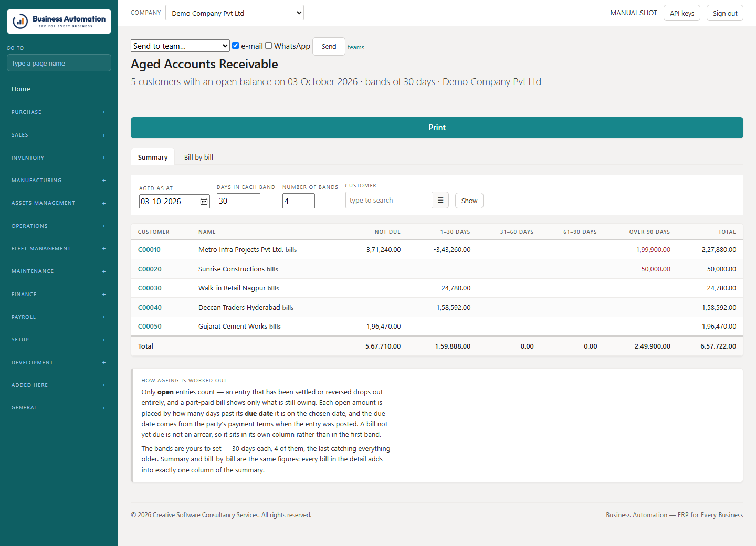Expand the Added Here sidebar section
Viewport: 756px width, 546px height.
pyautogui.click(x=59, y=385)
